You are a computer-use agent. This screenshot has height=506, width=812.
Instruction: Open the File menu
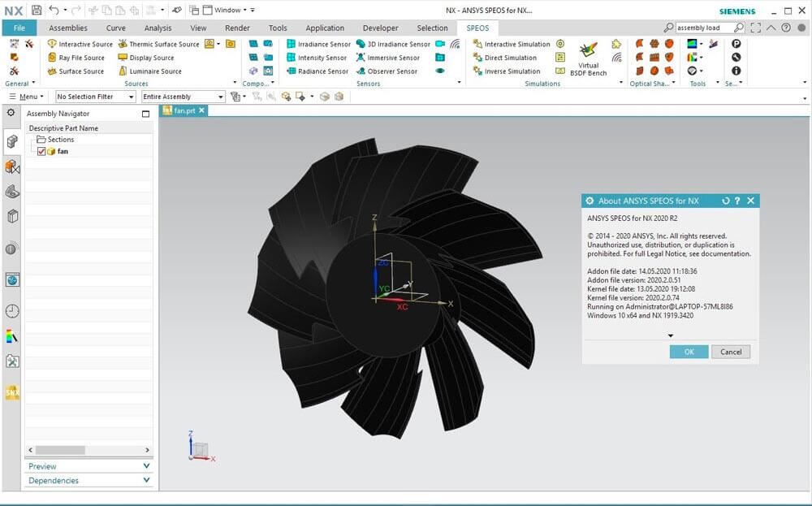[x=19, y=28]
